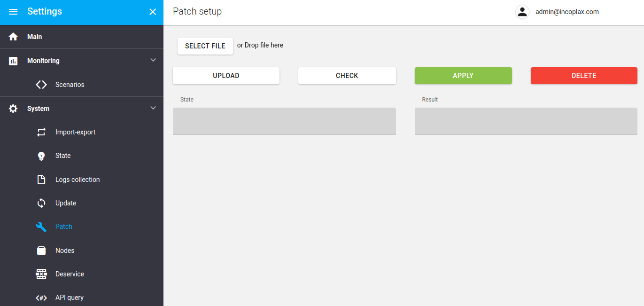Click the 'or Drop file here' text
The image size is (644, 306).
(260, 46)
